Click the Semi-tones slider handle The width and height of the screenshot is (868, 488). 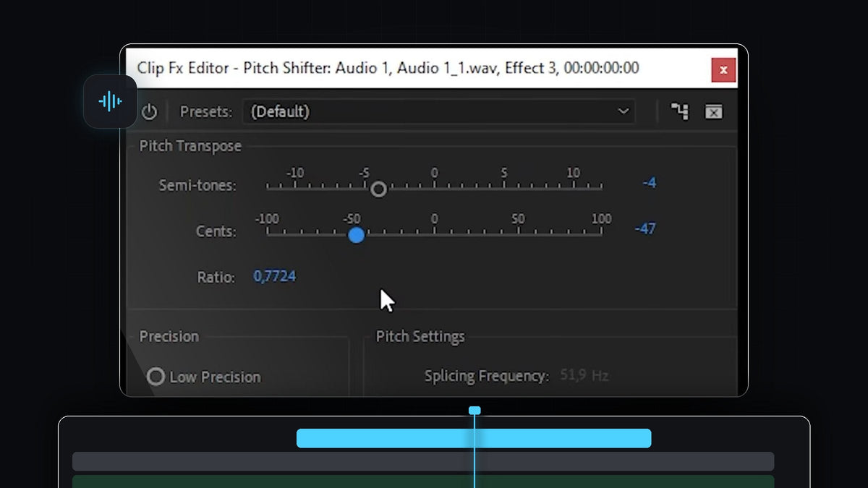378,189
